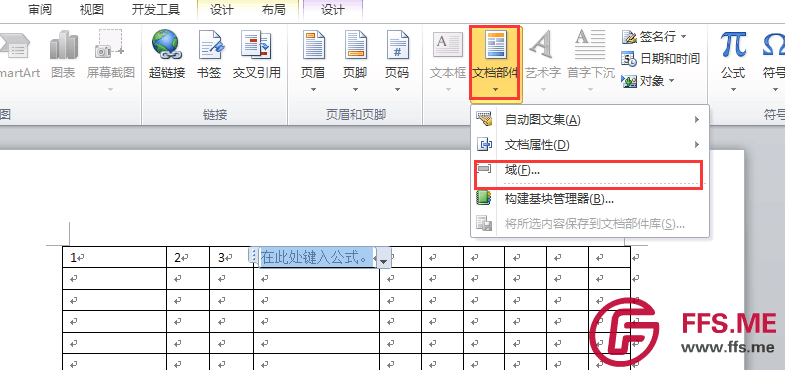Screen dimensions: 785x370
Task: Insert a 超链接 hyperlink
Action: click(x=166, y=44)
